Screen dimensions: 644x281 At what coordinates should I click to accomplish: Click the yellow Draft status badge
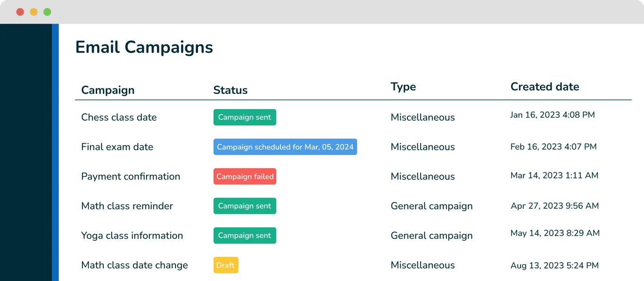[x=225, y=265]
